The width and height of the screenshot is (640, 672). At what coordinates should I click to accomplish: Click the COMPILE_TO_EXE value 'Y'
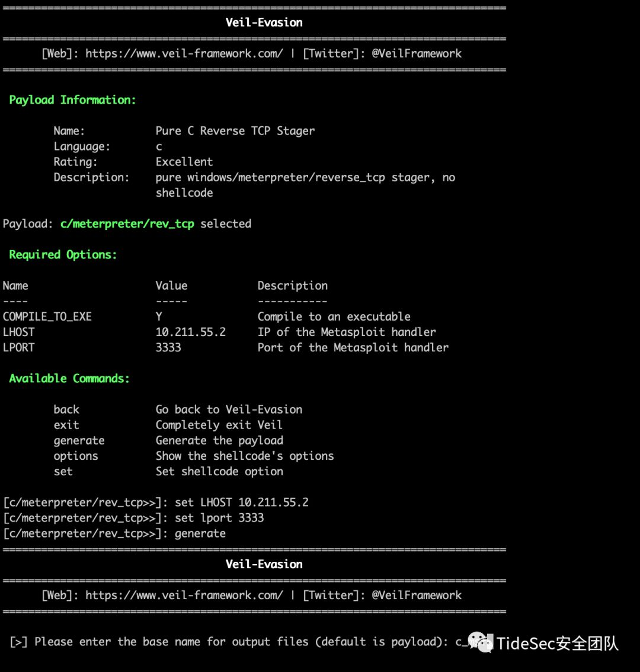159,316
